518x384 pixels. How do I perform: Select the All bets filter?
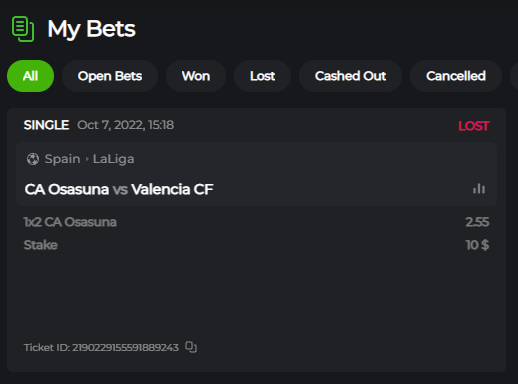coord(30,76)
